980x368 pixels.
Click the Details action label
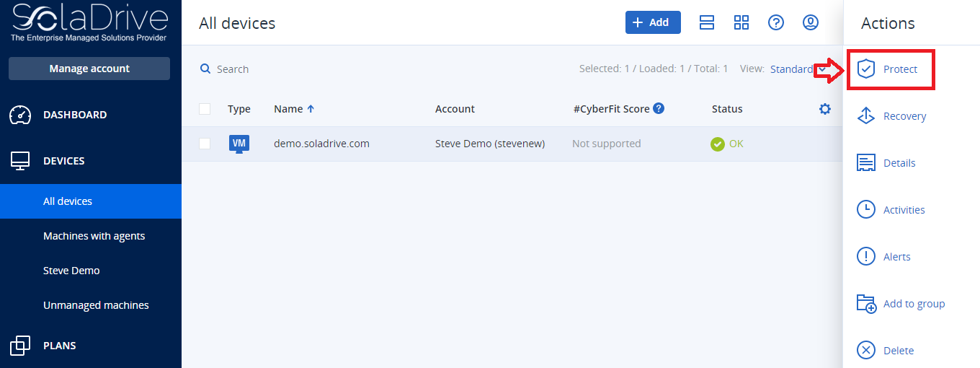tap(899, 163)
